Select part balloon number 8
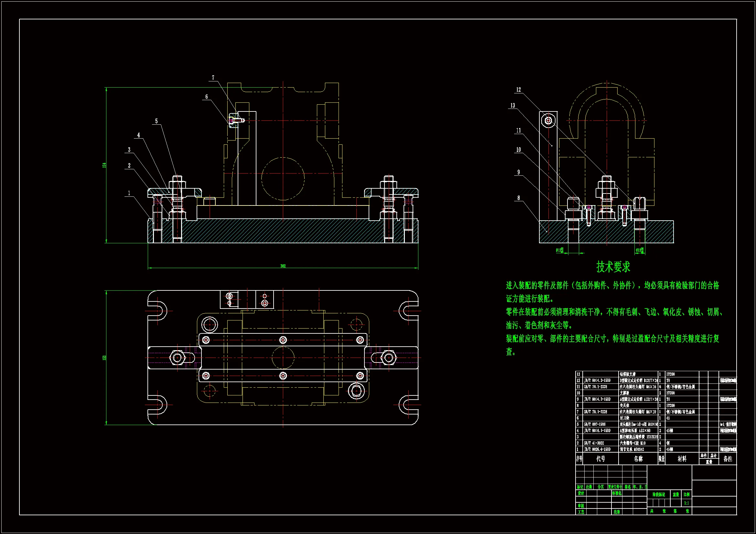 click(518, 198)
